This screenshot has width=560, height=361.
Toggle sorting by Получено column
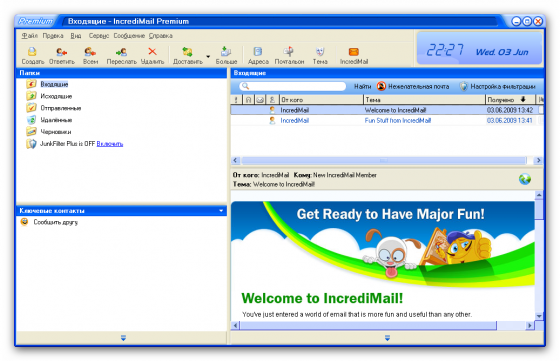[x=510, y=100]
